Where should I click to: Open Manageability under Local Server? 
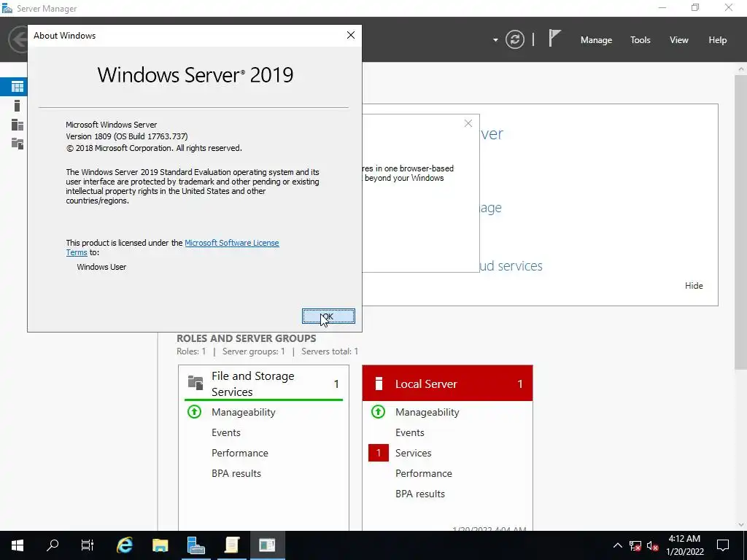pos(427,412)
